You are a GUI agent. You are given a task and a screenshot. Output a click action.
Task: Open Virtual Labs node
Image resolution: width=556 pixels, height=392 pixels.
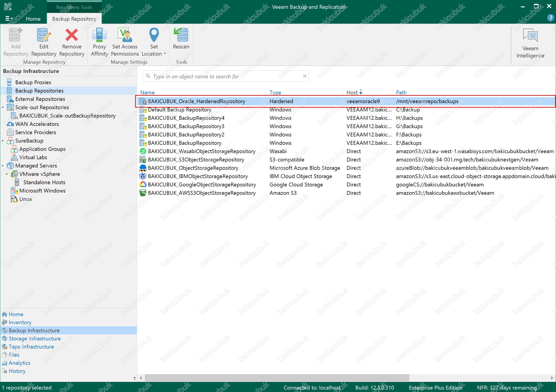33,157
